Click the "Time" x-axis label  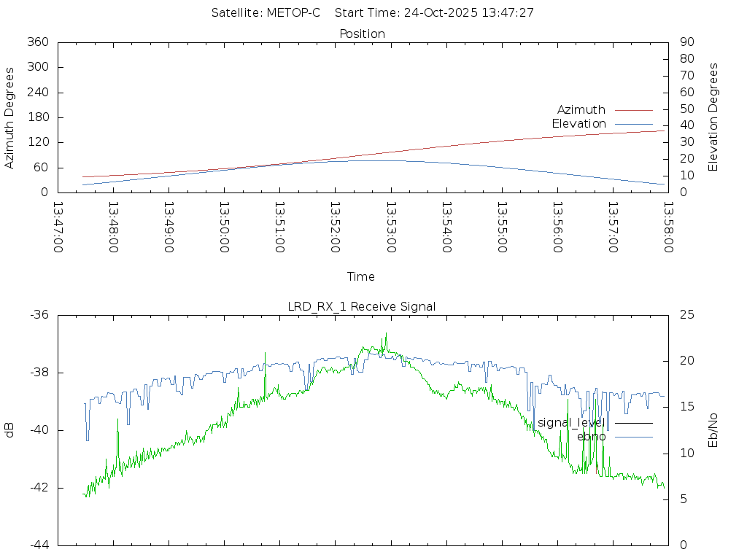pos(361,277)
